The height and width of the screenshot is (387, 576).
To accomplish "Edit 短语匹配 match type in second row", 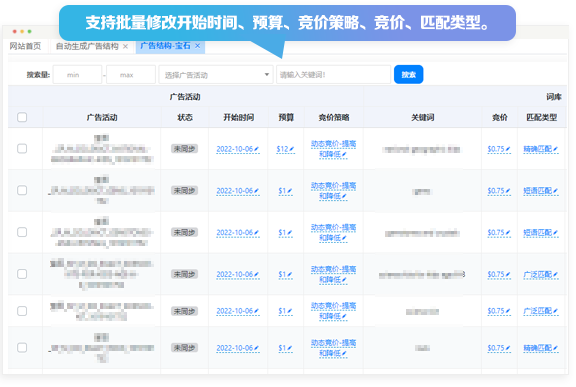I will click(x=541, y=191).
